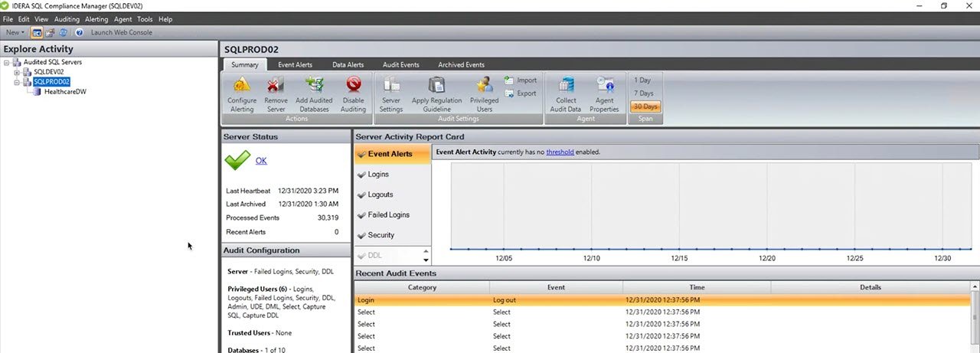Show DDL in the report card

click(x=387, y=256)
